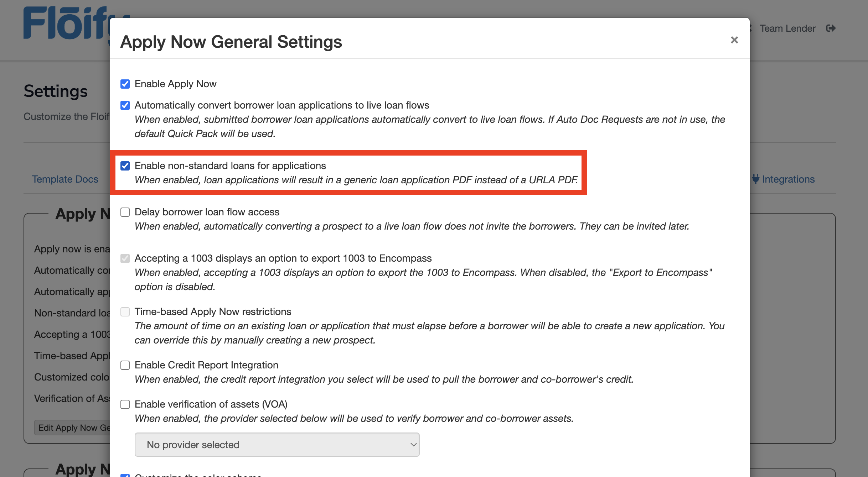This screenshot has width=868, height=477.
Task: Open the Integrations tab
Action: tap(788, 179)
